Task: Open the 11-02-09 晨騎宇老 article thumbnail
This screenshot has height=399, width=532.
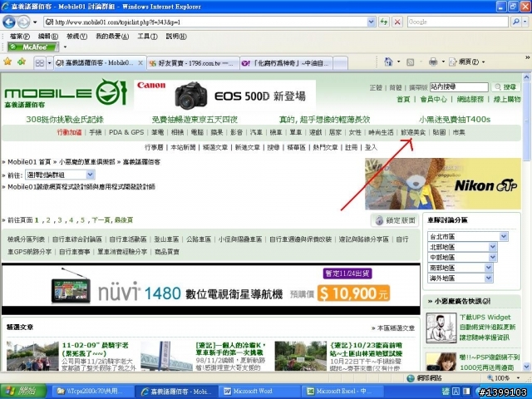Action: point(32,356)
